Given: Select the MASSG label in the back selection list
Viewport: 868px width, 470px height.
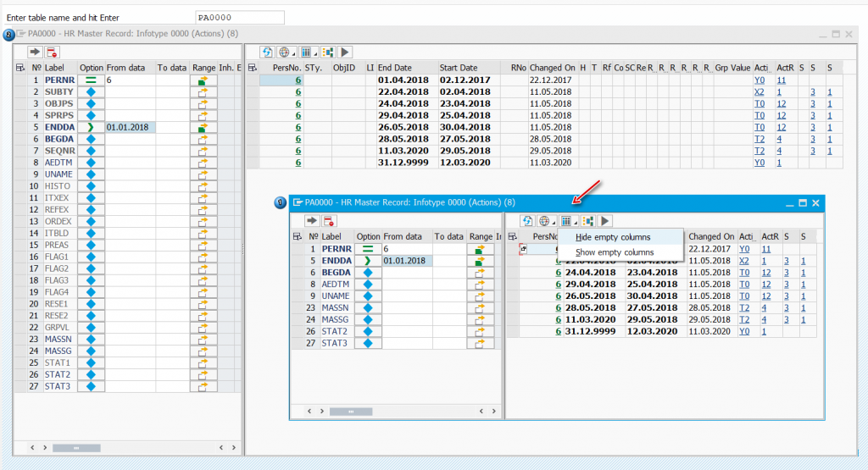Looking at the screenshot, I should [58, 351].
